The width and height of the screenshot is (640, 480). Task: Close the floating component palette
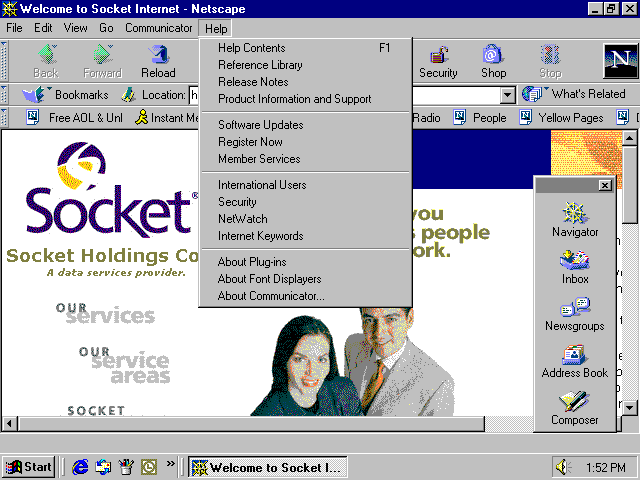[x=604, y=186]
